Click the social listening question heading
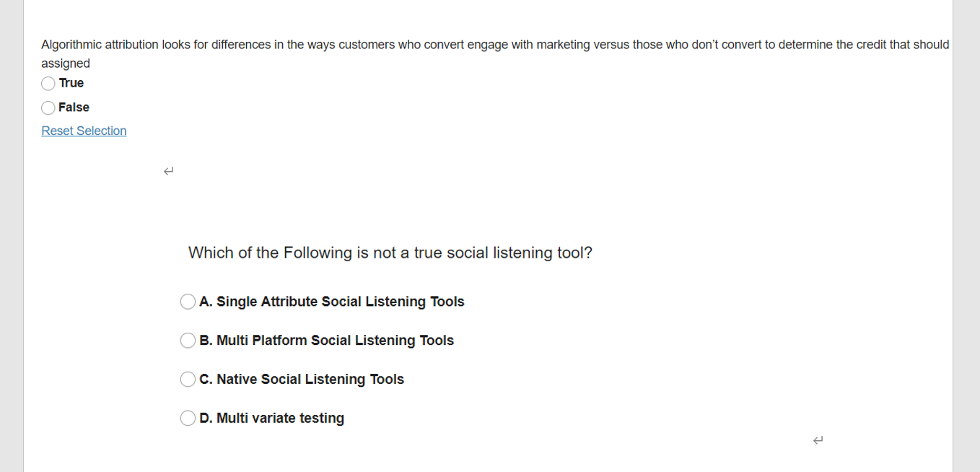This screenshot has height=472, width=980. [x=390, y=253]
